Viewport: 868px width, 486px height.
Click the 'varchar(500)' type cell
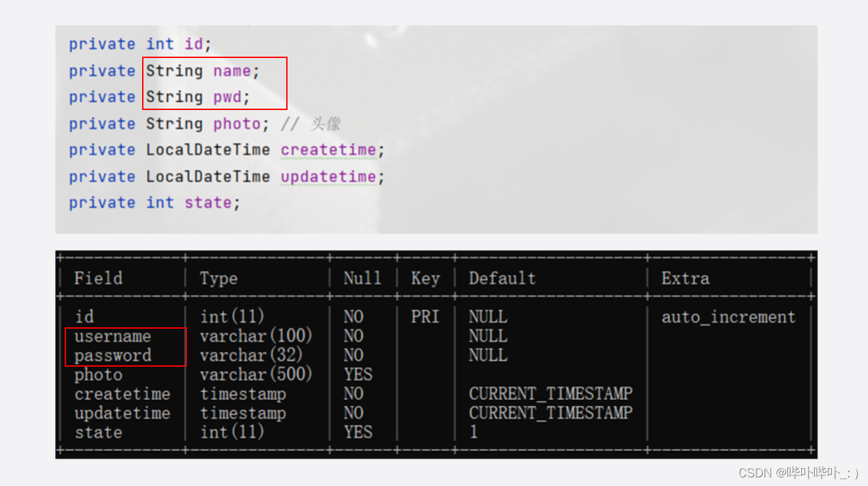[256, 375]
